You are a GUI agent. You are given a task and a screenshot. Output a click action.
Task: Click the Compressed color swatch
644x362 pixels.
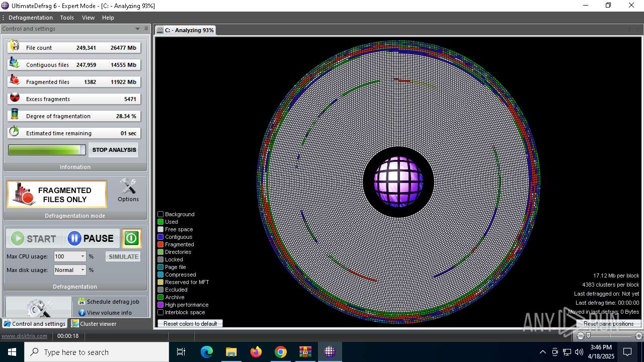click(160, 275)
